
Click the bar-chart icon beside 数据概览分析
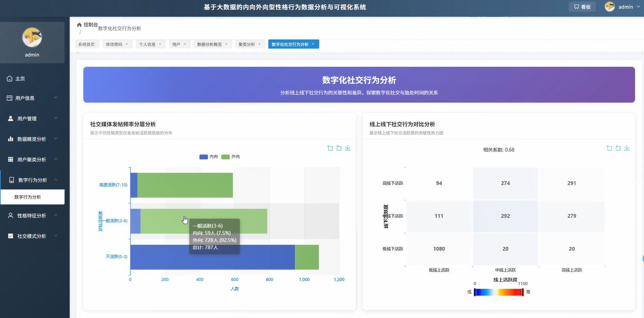click(10, 139)
